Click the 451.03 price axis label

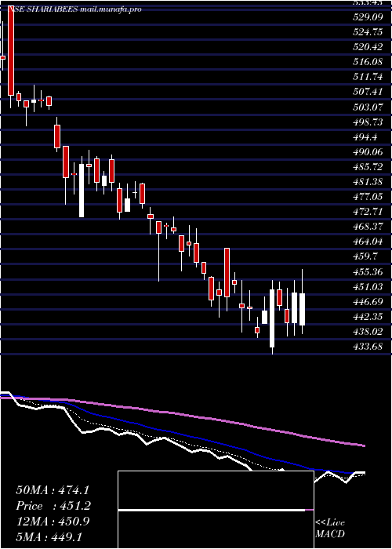pyautogui.click(x=366, y=287)
